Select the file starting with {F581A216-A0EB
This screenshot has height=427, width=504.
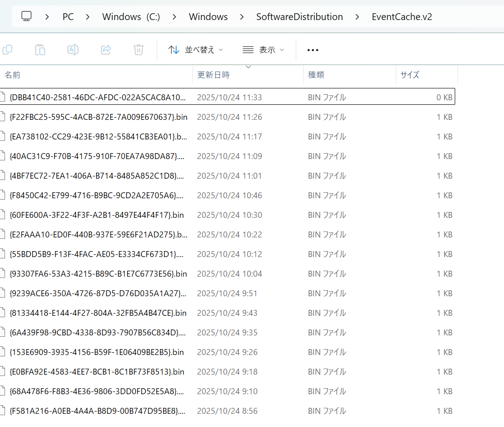pos(228,411)
